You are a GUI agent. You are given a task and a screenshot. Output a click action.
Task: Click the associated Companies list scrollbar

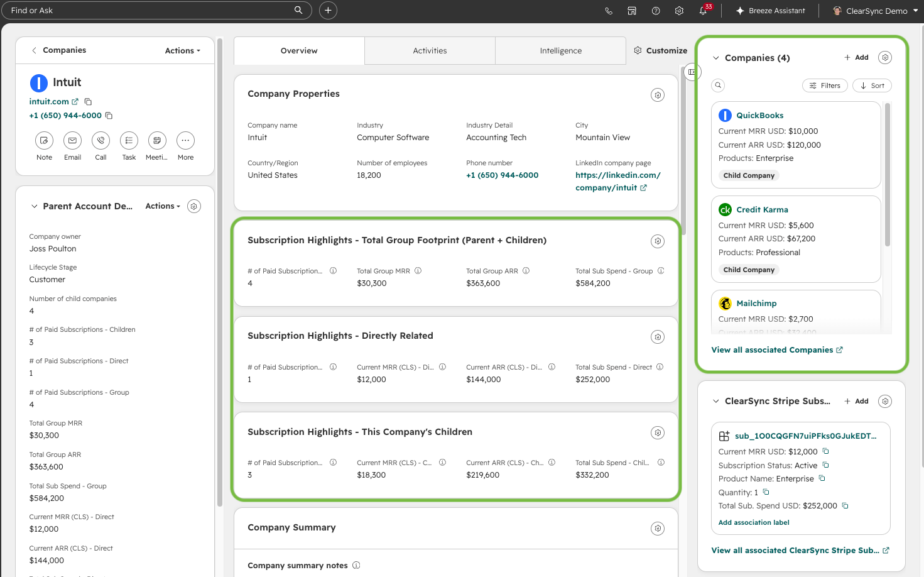[888, 175]
